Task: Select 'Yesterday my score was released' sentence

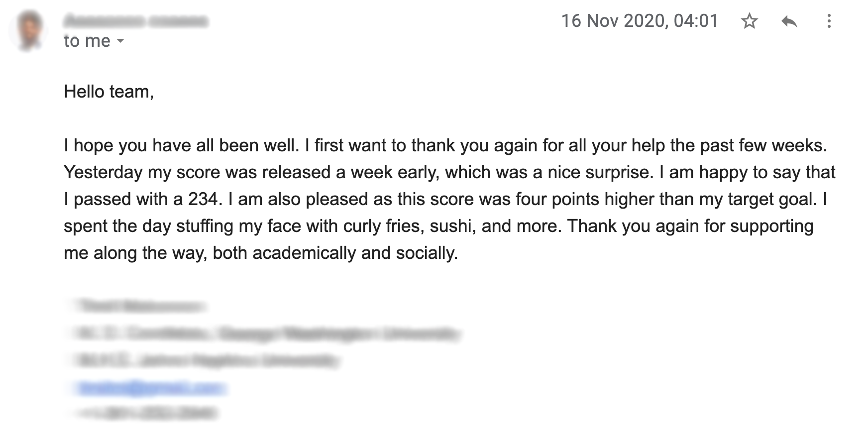Action: 198,172
